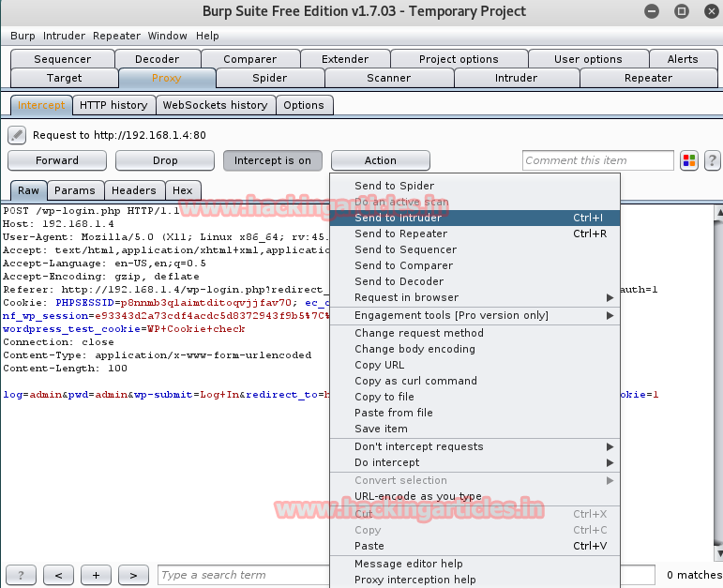Maximize the Burp Suite window

coord(681,11)
